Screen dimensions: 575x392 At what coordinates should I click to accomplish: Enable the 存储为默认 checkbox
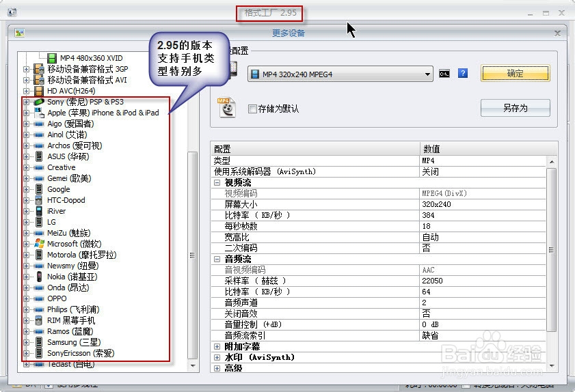point(252,109)
